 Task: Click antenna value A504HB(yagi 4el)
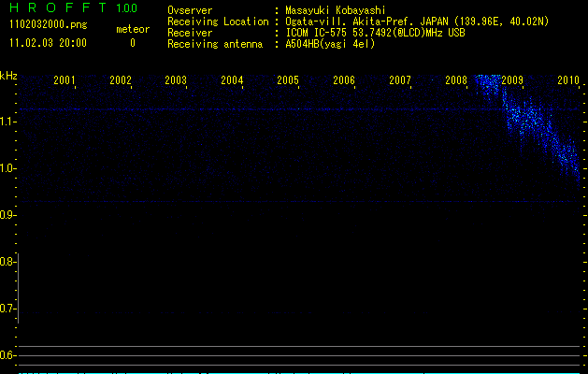click(x=330, y=44)
